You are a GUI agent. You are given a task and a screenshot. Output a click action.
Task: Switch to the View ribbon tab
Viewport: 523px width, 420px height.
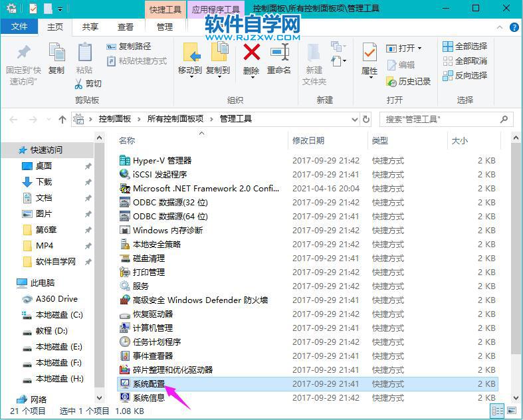click(125, 27)
